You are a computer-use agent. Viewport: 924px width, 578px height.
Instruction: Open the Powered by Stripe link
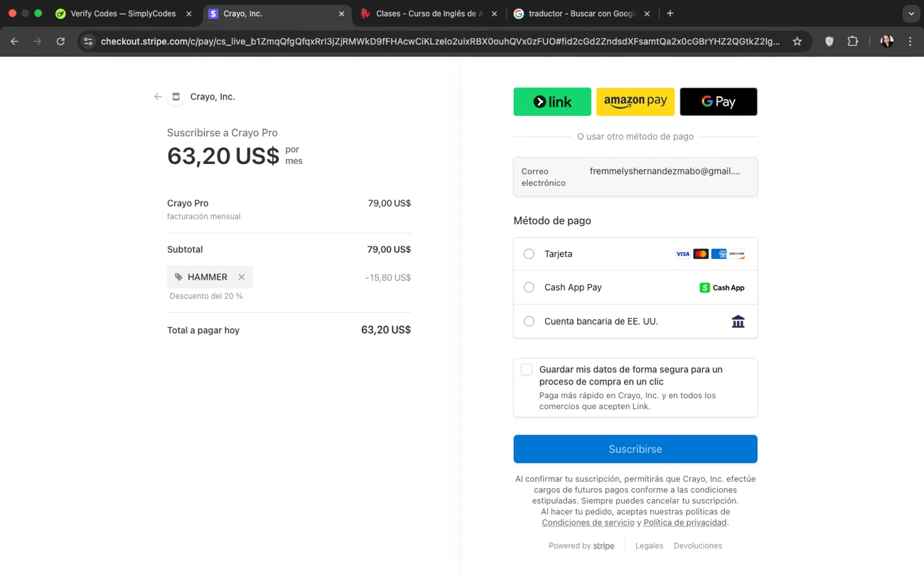[582, 546]
